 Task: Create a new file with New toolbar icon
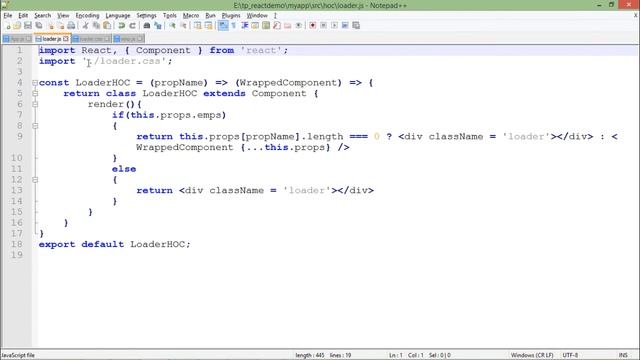coord(7,26)
